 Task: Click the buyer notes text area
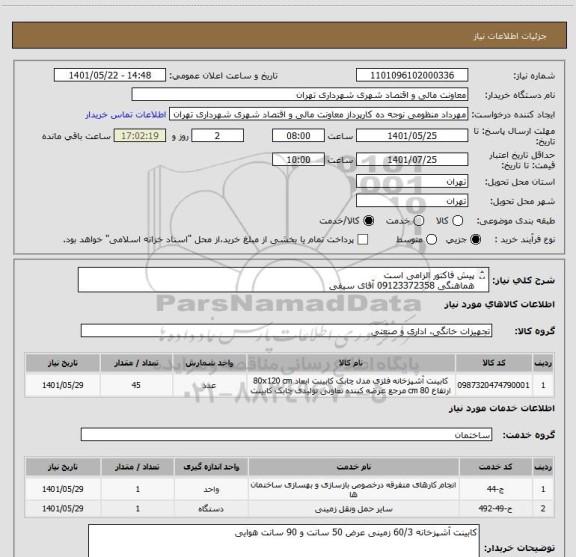coord(284,540)
